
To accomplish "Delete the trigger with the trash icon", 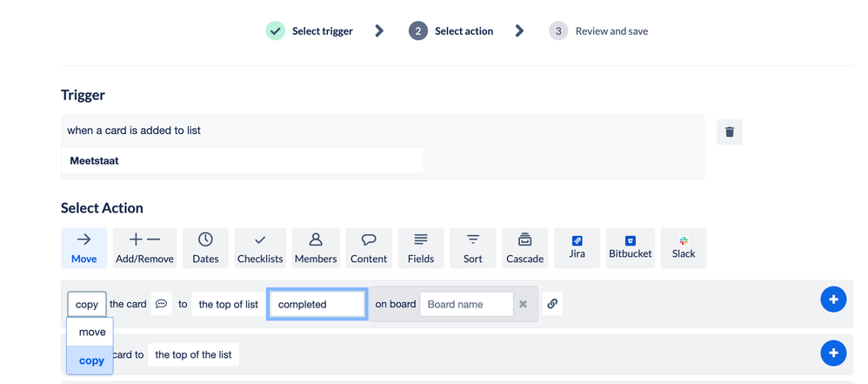I will tap(729, 131).
